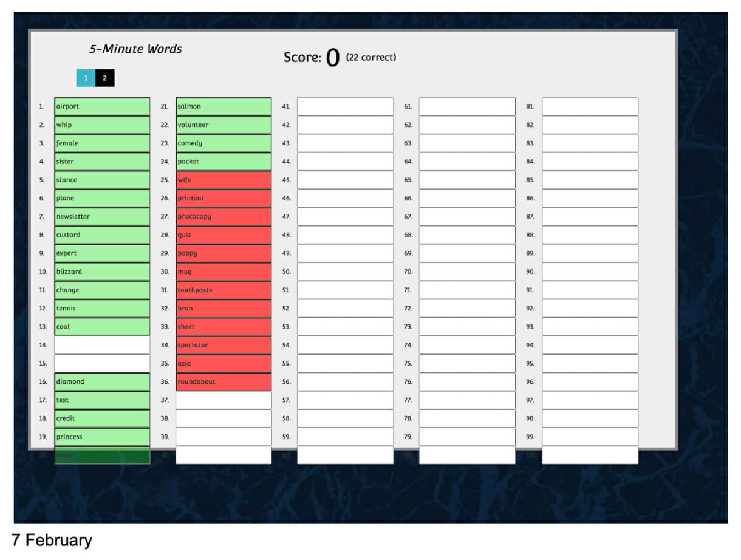741x560 pixels.
Task: Select the red 'toothpaste' entry
Action: (x=224, y=290)
